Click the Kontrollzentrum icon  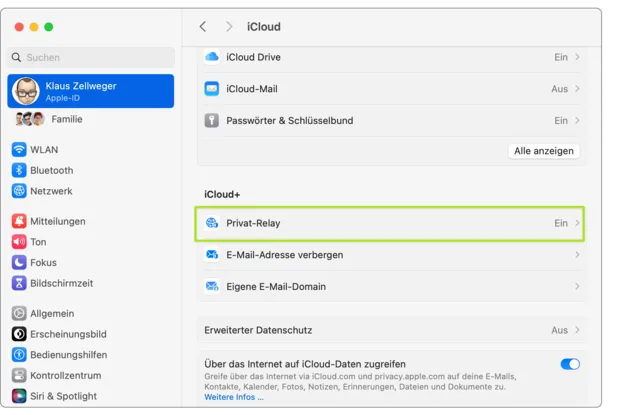pos(19,375)
